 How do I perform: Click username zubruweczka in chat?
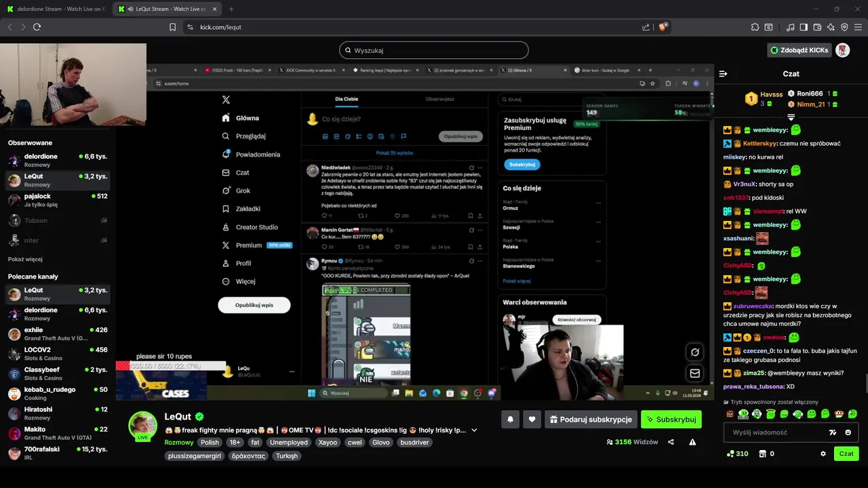(752, 306)
